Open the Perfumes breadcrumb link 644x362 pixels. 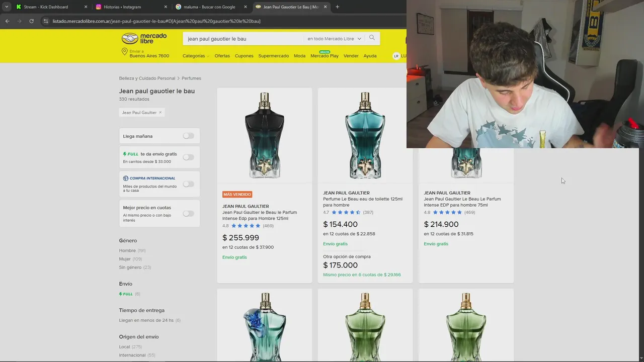[191, 78]
